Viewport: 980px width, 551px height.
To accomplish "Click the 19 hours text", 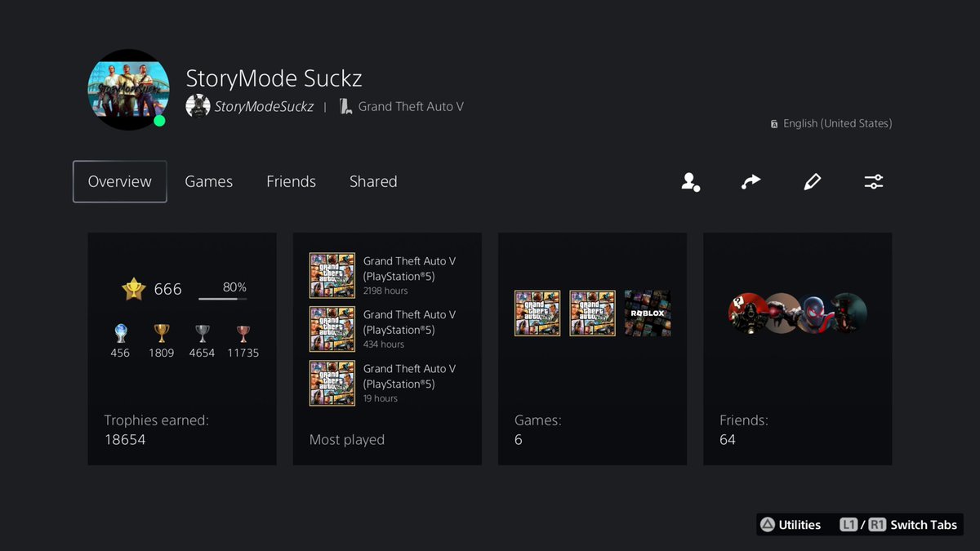I will [381, 398].
